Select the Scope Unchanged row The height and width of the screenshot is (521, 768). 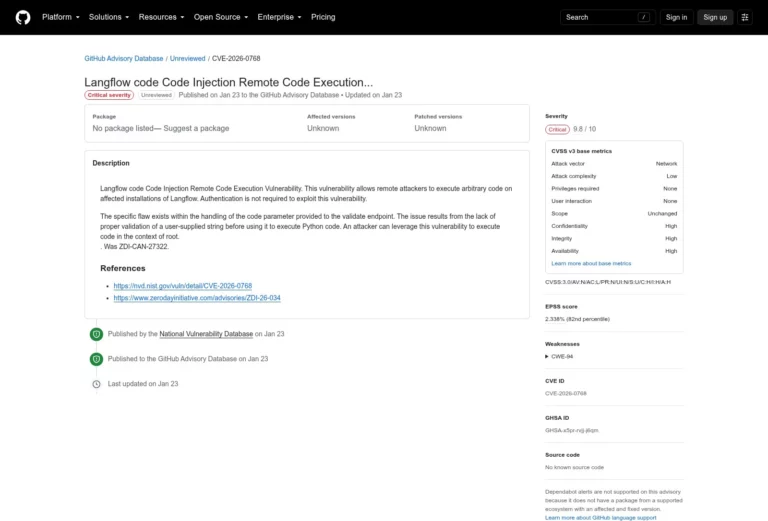[614, 213]
